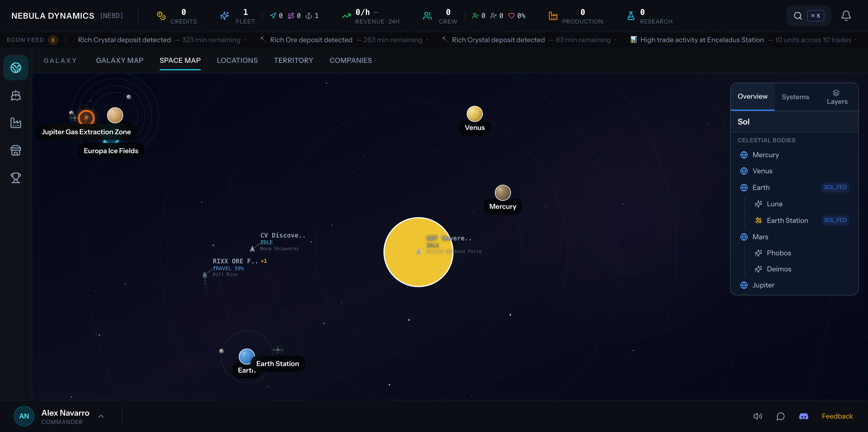Select the Mercury globe icon in list
Image resolution: width=868 pixels, height=432 pixels.
coord(744,155)
